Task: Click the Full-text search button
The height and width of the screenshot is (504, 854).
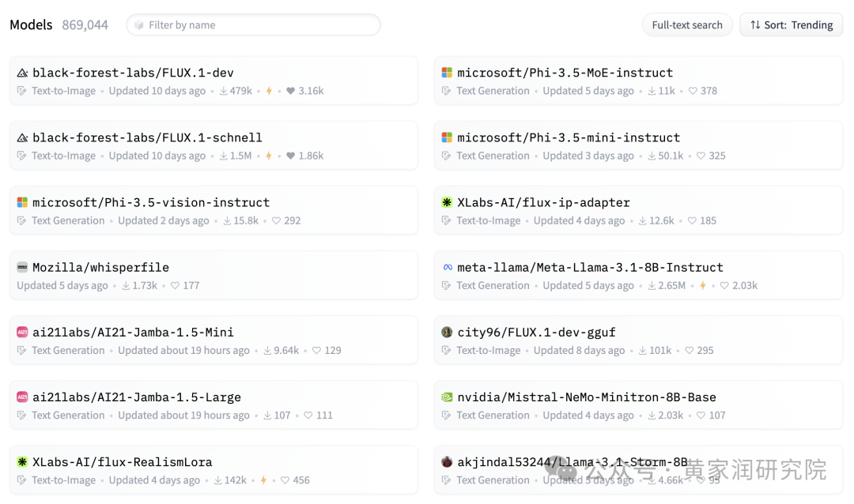Action: coord(687,25)
